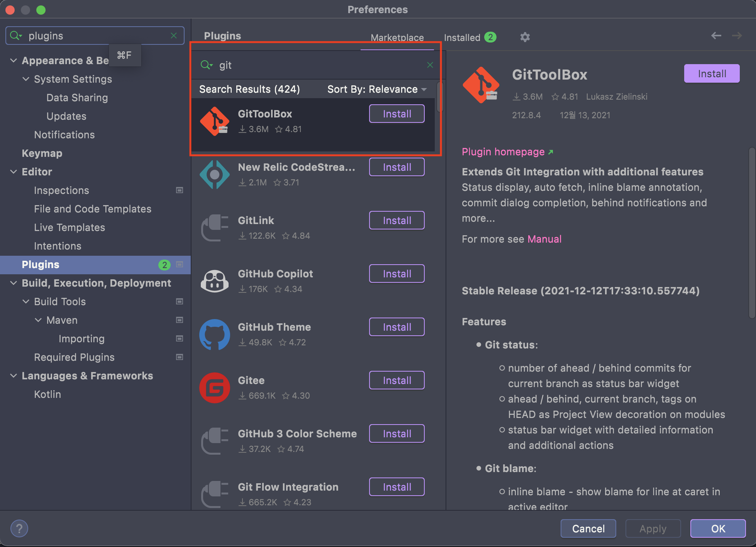The image size is (756, 547).
Task: Select Keymap in the preferences sidebar
Action: point(42,153)
